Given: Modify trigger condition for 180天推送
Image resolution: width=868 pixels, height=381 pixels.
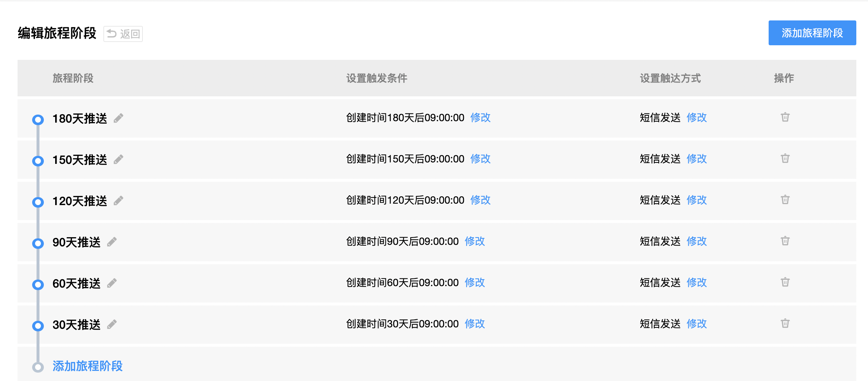Looking at the screenshot, I should pos(480,118).
